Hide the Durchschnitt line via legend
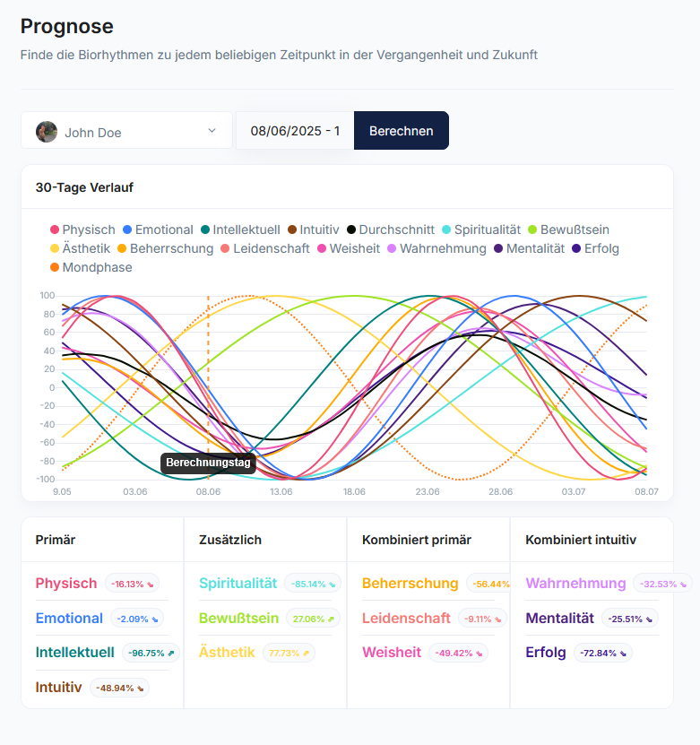The width and height of the screenshot is (700, 745). tap(391, 230)
